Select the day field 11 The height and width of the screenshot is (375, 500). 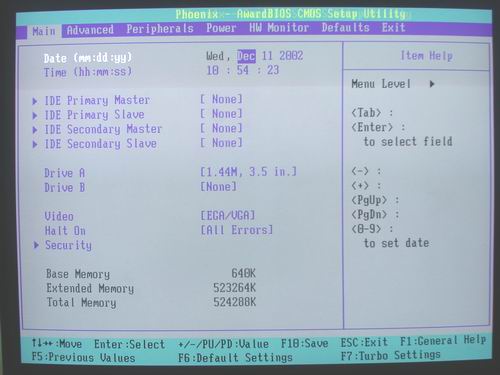(x=267, y=56)
